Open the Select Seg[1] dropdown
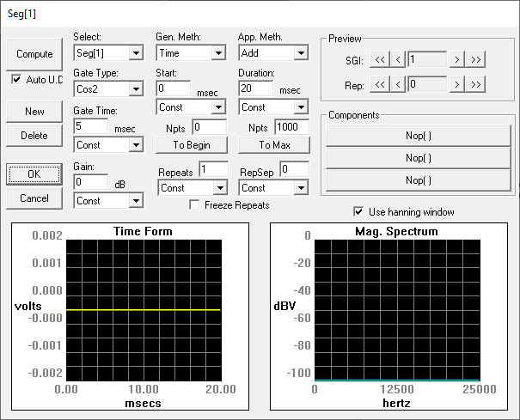This screenshot has width=520, height=420. 108,52
